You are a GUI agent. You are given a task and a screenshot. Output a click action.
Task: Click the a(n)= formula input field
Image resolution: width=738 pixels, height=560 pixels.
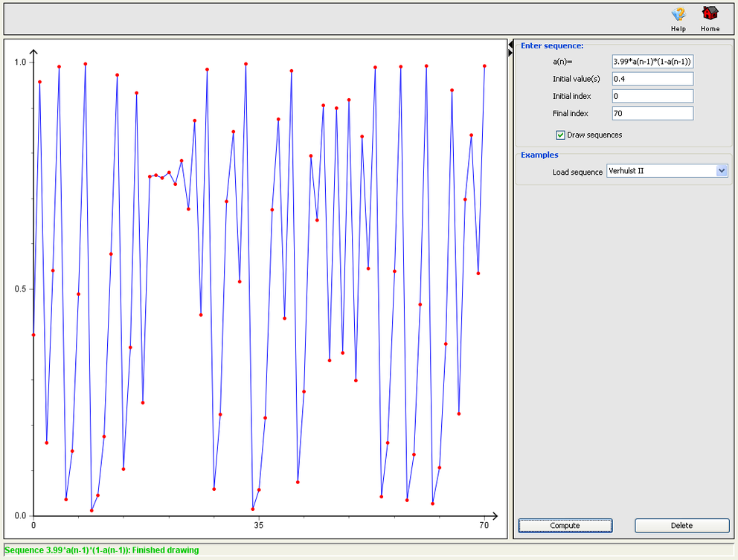pyautogui.click(x=652, y=62)
